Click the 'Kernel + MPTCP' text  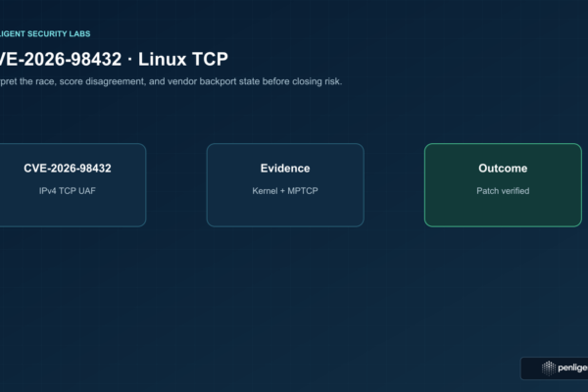[285, 191]
